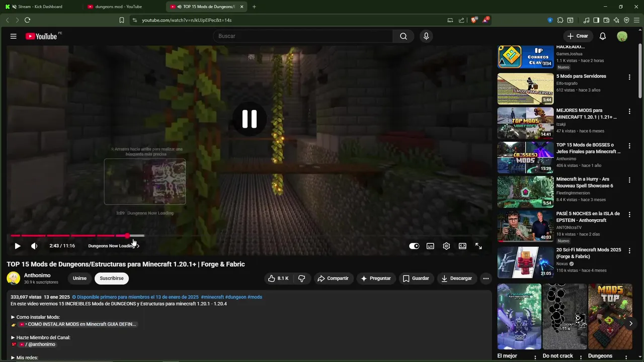Viewport: 644px width, 362px height.
Task: Open options for 'PASÉ 5 NOCHES' video
Action: (629, 214)
